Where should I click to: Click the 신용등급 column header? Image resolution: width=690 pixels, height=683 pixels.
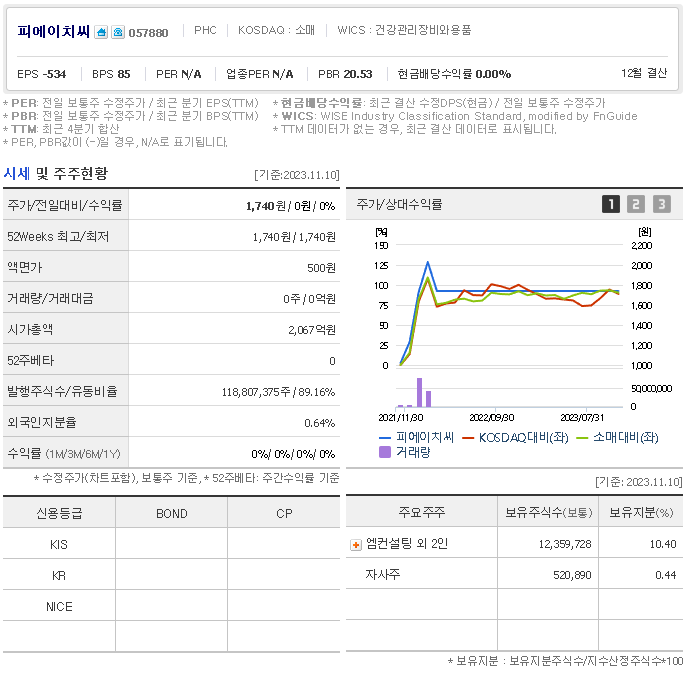[59, 514]
